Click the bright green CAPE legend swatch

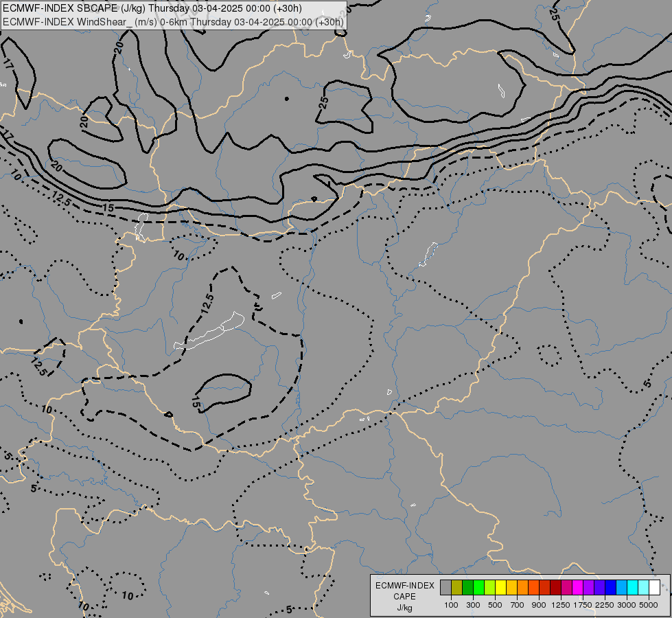[478, 587]
